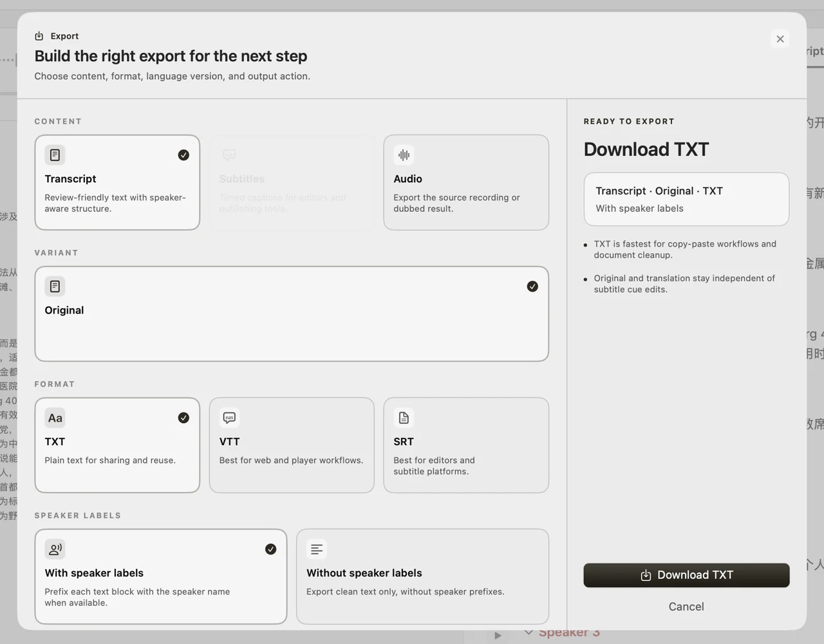
Task: Click the Transcript document icon
Action: click(x=55, y=155)
